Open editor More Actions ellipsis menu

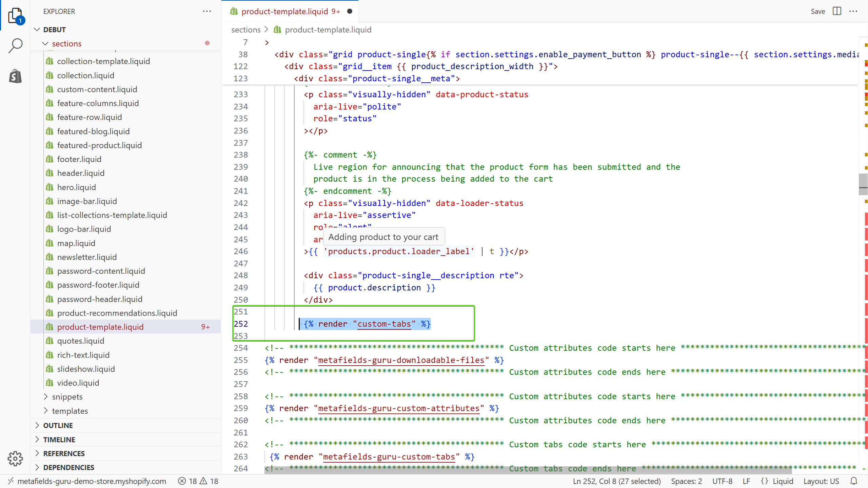853,11
